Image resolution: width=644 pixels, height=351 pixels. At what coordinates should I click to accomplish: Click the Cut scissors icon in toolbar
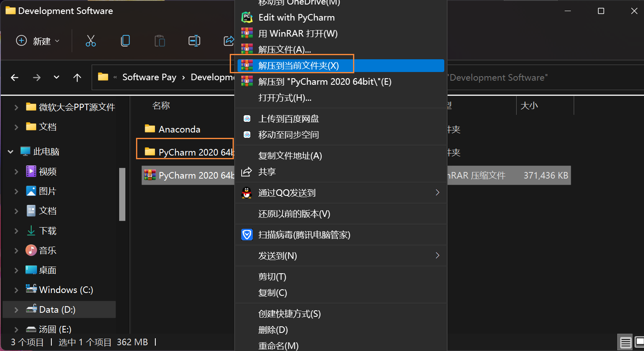(x=91, y=41)
